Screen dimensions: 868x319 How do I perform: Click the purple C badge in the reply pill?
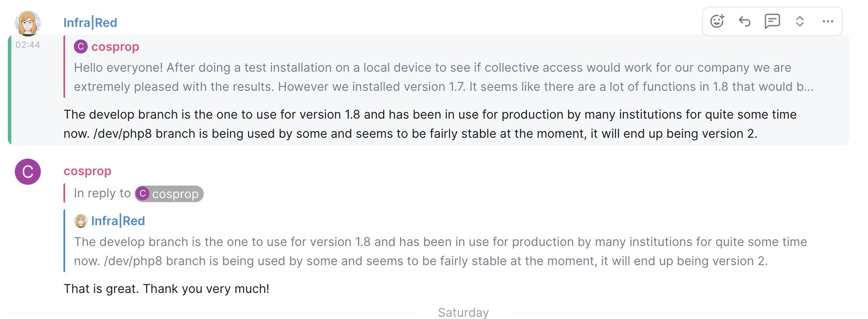pos(142,194)
